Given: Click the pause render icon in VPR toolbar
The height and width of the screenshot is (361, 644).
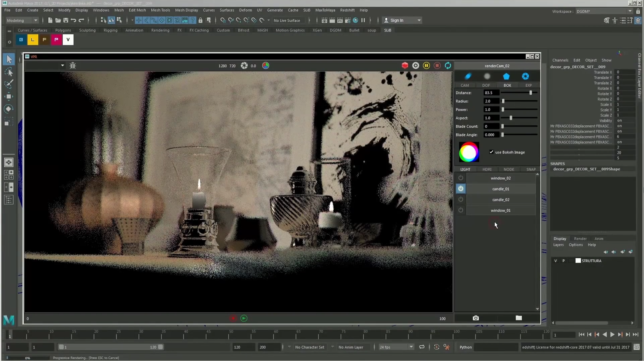Looking at the screenshot, I should [x=426, y=66].
